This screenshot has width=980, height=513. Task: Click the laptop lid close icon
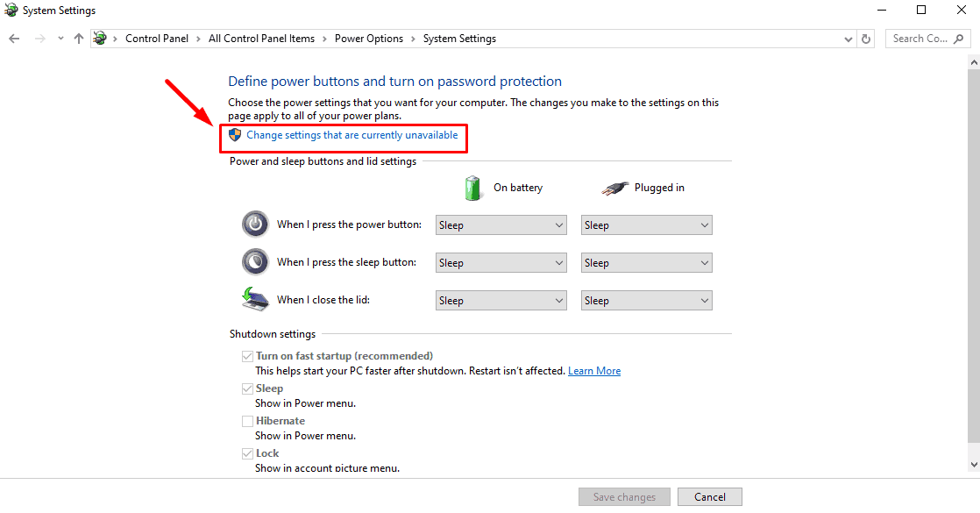coord(255,300)
